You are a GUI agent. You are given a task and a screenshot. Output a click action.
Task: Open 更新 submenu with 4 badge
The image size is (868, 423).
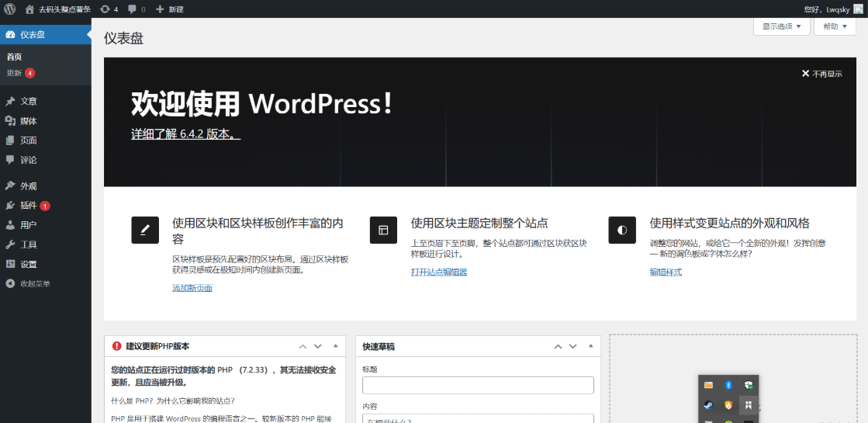coord(20,73)
